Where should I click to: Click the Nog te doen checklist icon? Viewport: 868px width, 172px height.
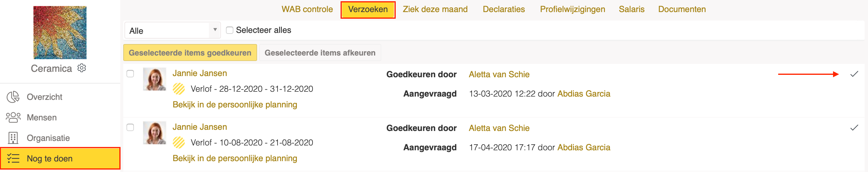tap(13, 158)
